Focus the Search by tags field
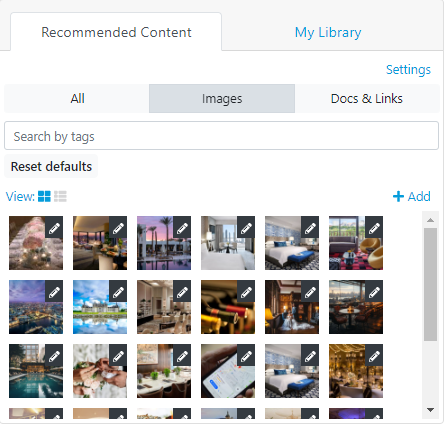Viewport: 444px width, 424px height. pos(221,136)
